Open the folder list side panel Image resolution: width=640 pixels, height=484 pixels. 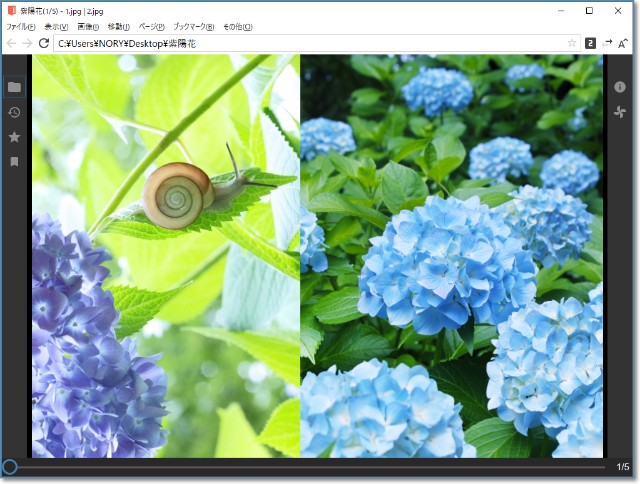pyautogui.click(x=14, y=87)
